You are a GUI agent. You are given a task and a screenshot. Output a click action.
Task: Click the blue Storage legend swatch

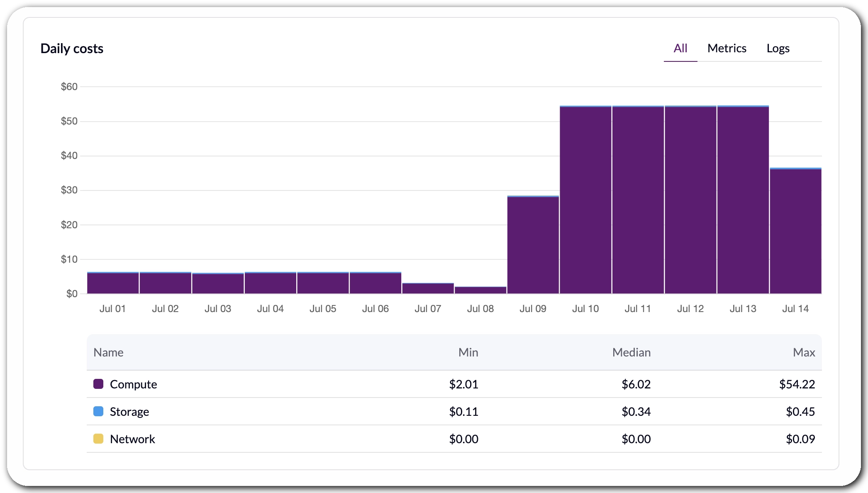tap(98, 411)
